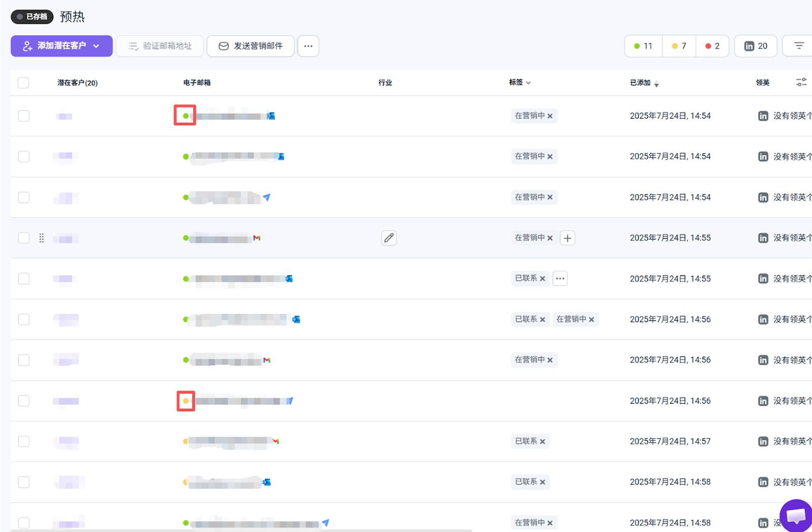Expand the 添加潜在客户 dropdown
The height and width of the screenshot is (532, 812).
click(97, 46)
